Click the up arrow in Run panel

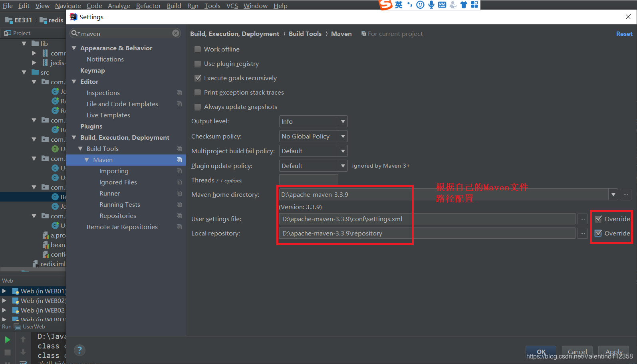23,339
